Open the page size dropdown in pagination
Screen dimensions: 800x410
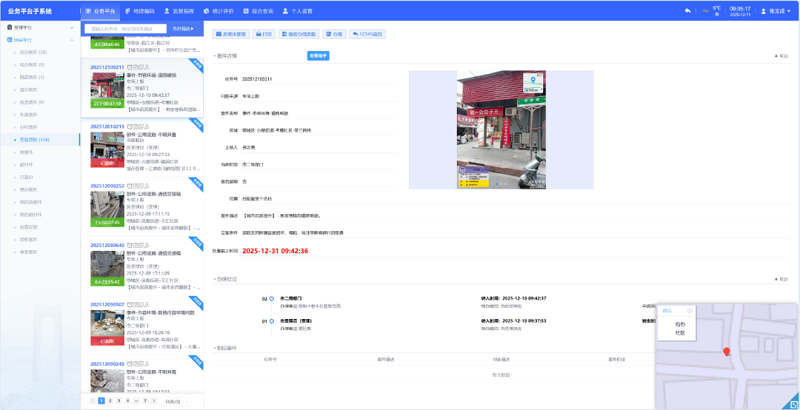coord(173,400)
